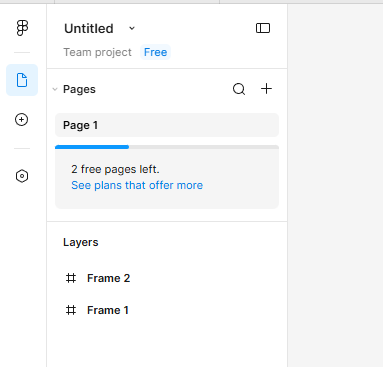Click the Free plan badge

tap(155, 52)
